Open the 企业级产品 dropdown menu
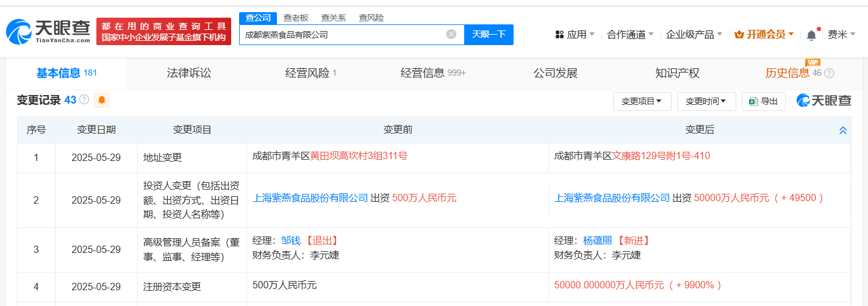Screen dimensions: 868x306 694,35
